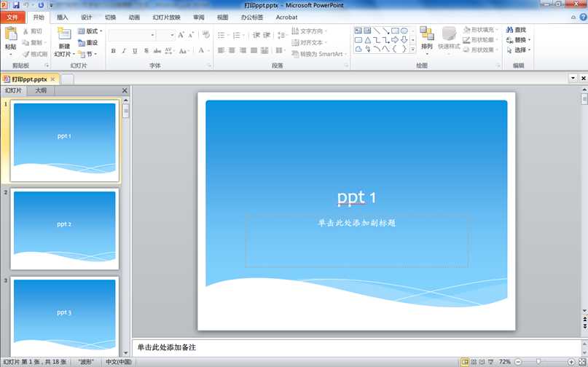Image resolution: width=588 pixels, height=367 pixels.
Task: Open the font color picker
Action: [x=203, y=50]
